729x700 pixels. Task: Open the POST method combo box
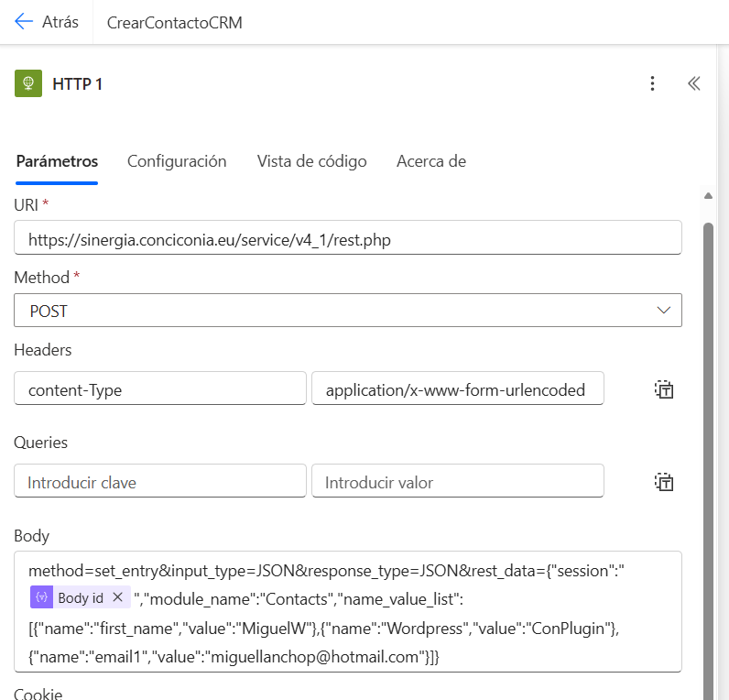tap(339, 311)
